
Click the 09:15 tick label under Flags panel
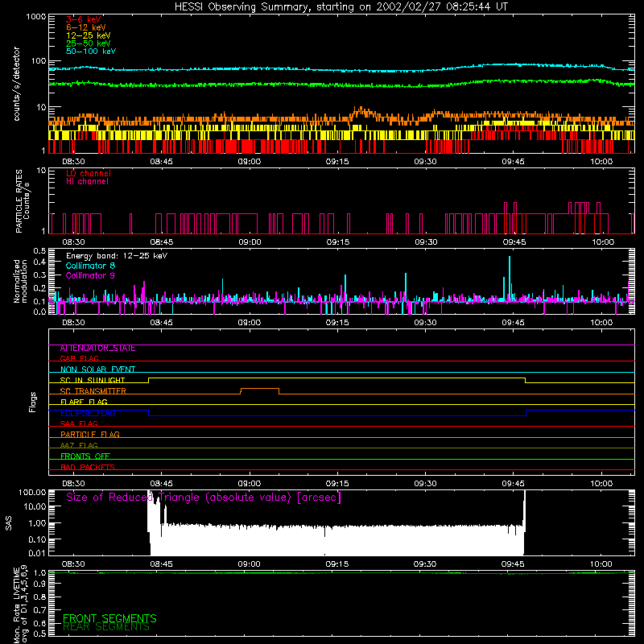point(337,484)
